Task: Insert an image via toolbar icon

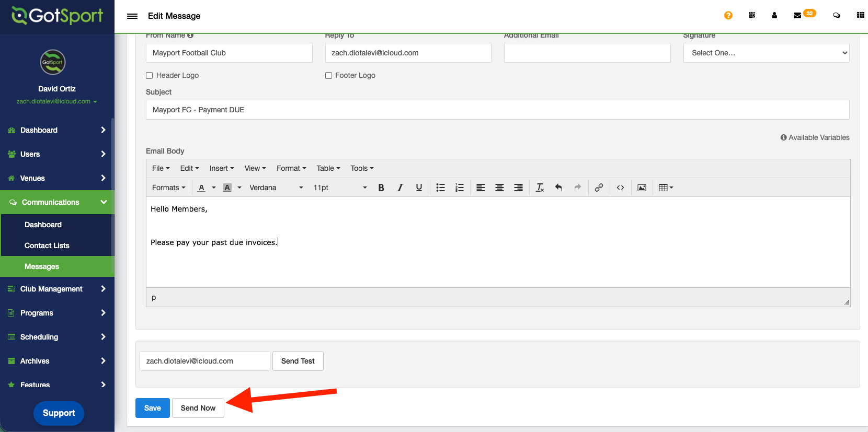Action: tap(642, 188)
